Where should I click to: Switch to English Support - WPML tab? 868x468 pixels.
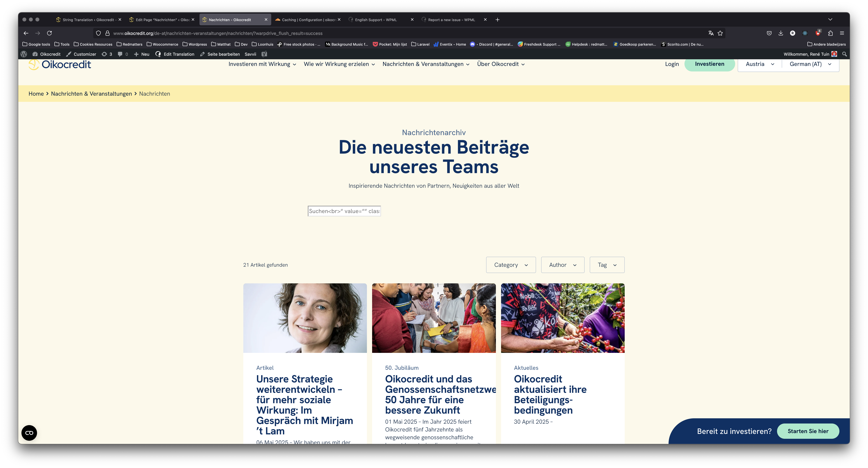(x=381, y=19)
